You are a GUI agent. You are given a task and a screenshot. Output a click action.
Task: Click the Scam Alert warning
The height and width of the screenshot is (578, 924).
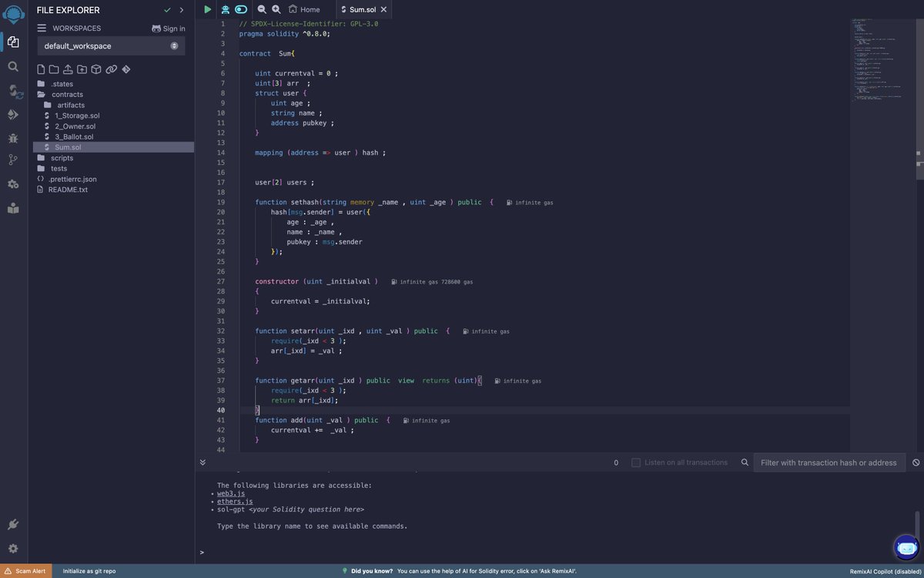pos(25,571)
